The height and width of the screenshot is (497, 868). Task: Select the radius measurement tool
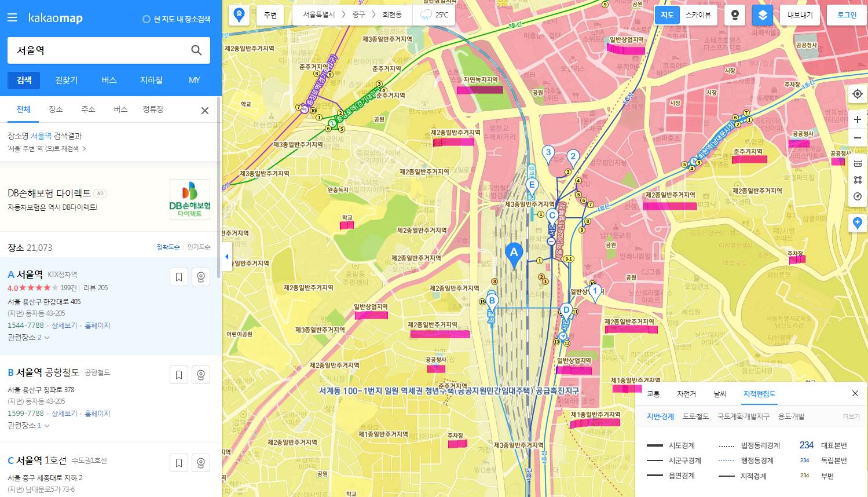pyautogui.click(x=858, y=196)
